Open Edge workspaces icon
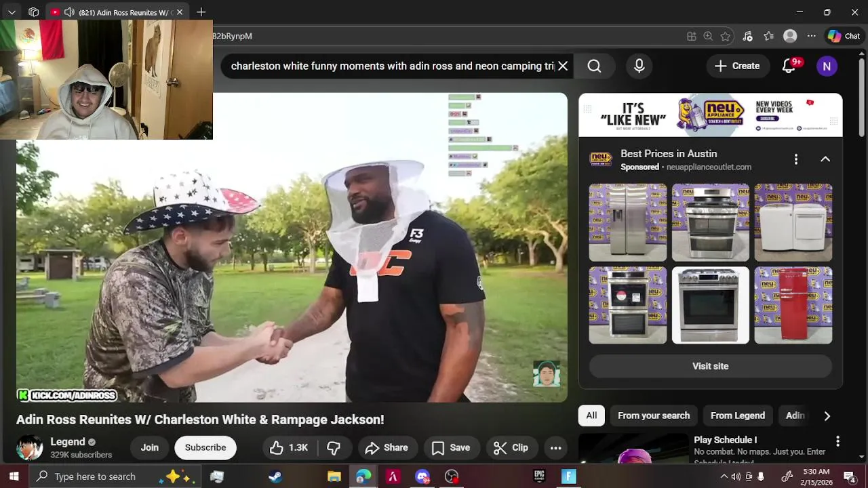This screenshot has width=868, height=488. point(33,12)
